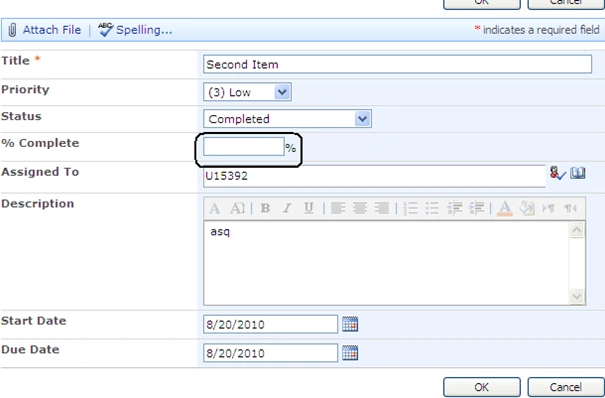Image resolution: width=605 pixels, height=398 pixels.
Task: Insert a numbered list in Description
Action: (x=411, y=209)
